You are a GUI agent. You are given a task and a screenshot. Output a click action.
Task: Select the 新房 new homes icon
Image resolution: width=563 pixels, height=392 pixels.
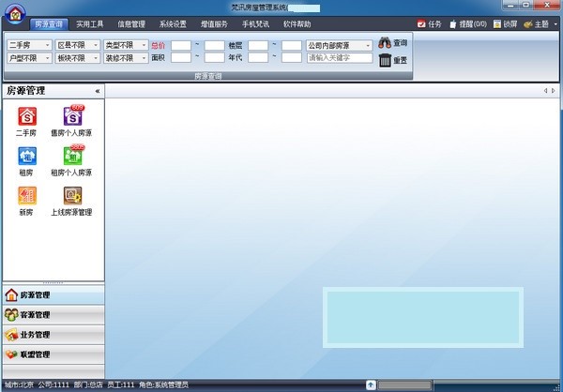coord(26,196)
